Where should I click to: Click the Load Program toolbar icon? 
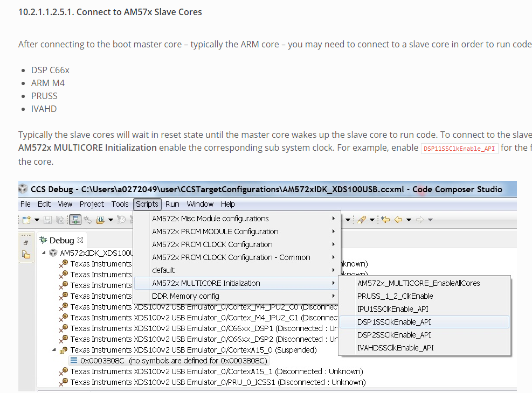(x=100, y=220)
